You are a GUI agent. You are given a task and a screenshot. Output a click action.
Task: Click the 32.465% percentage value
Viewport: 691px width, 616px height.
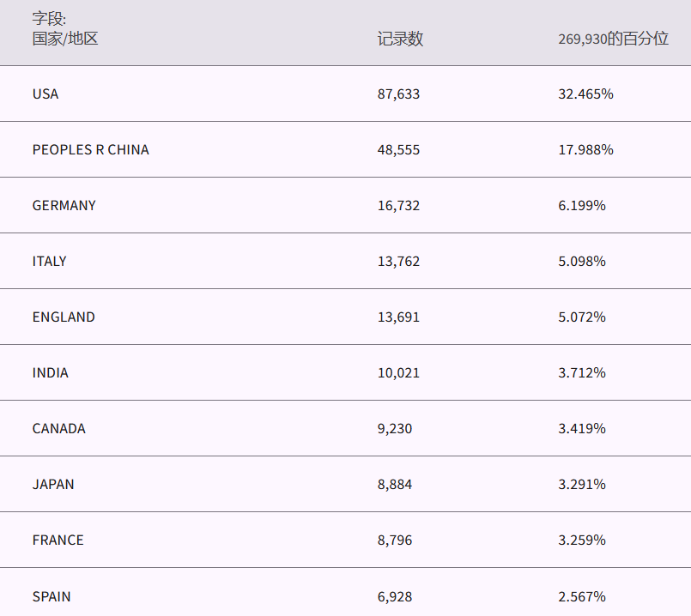pyautogui.click(x=585, y=94)
